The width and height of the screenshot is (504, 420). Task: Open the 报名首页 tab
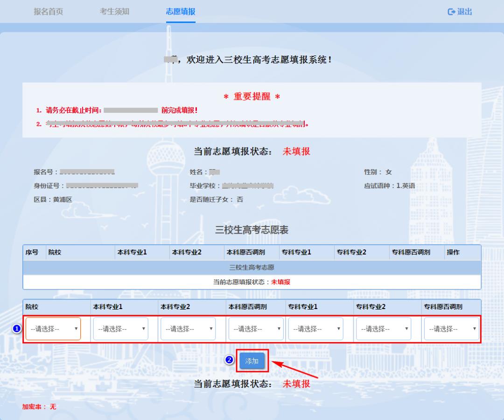[48, 12]
